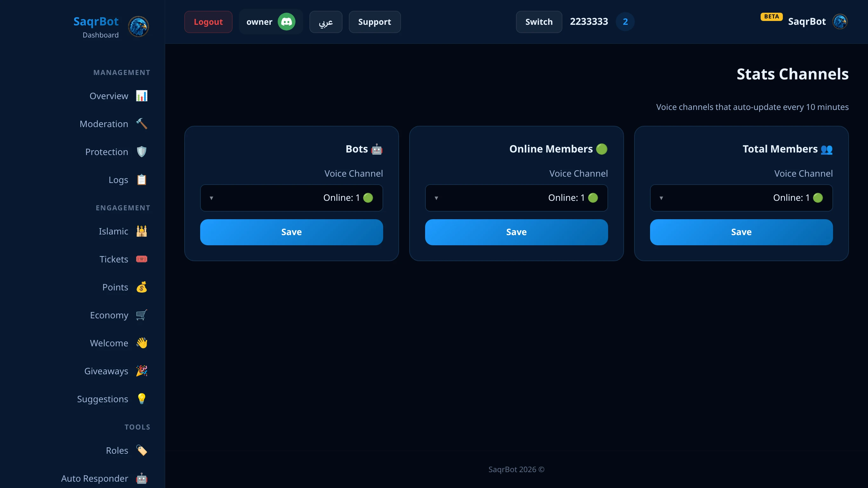Click the Protection shield icon

tap(141, 152)
